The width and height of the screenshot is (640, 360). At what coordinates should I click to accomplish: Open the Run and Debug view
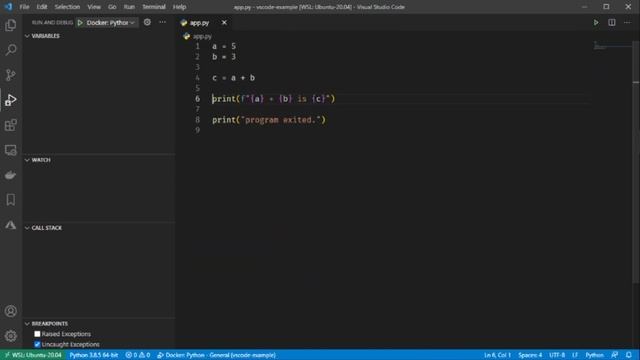[11, 100]
